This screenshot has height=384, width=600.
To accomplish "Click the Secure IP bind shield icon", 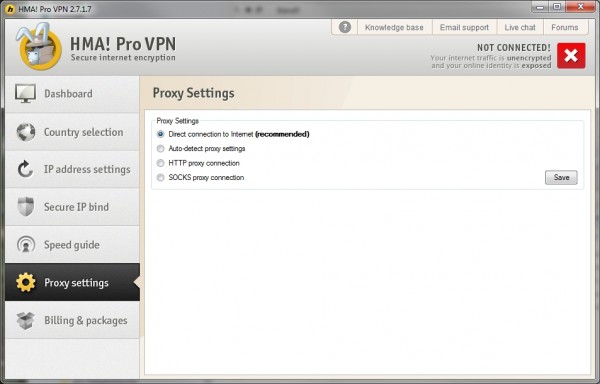I will 26,207.
